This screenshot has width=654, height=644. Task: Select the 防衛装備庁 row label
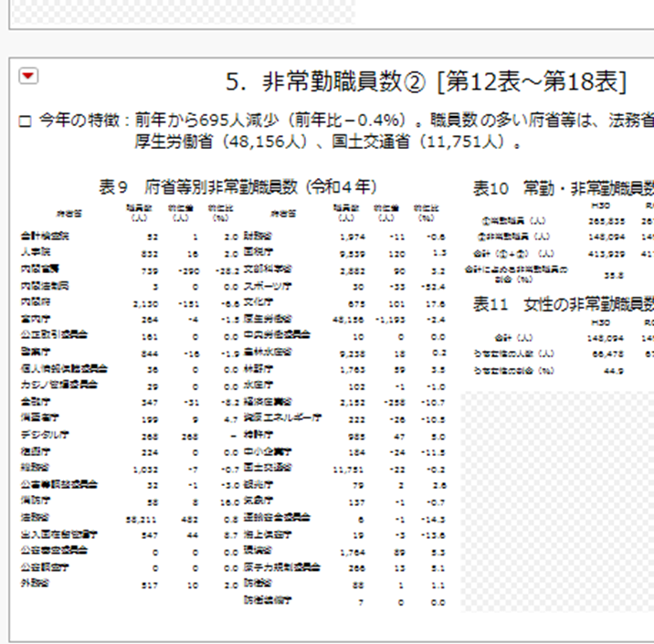point(268,600)
